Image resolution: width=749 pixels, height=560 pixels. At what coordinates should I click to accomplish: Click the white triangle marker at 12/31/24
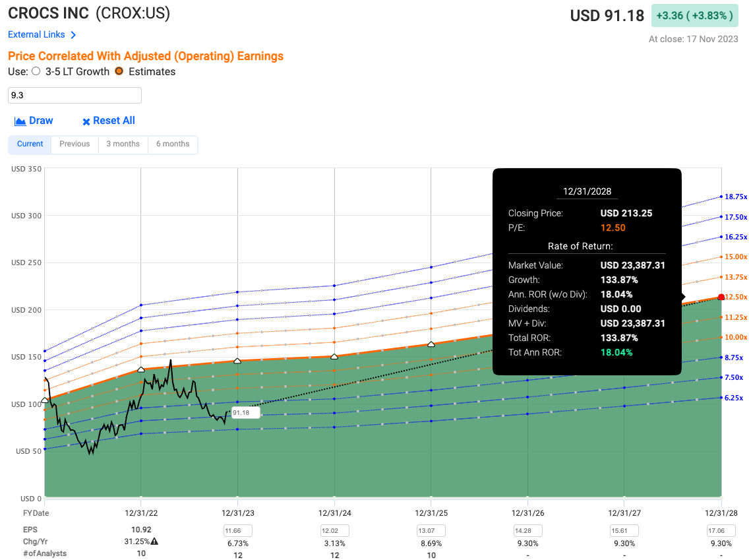334,356
